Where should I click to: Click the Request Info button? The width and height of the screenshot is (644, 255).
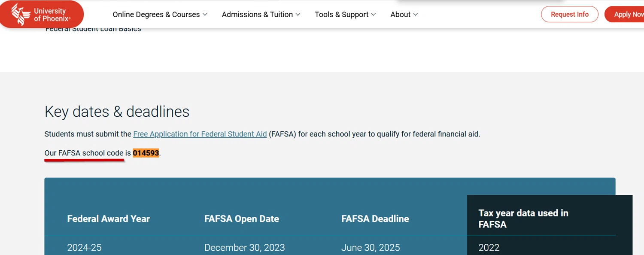[x=570, y=14]
